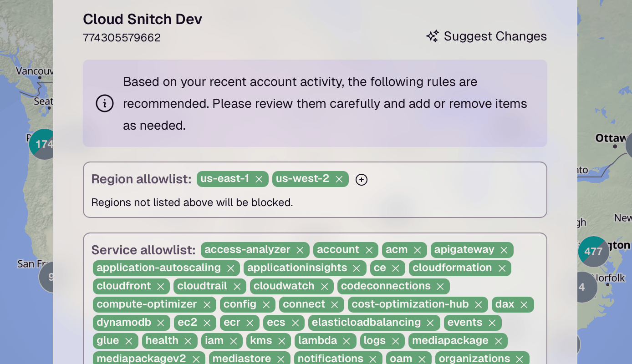This screenshot has height=364, width=632.
Task: Remove apigateway from the service allowlist
Action: tap(504, 250)
